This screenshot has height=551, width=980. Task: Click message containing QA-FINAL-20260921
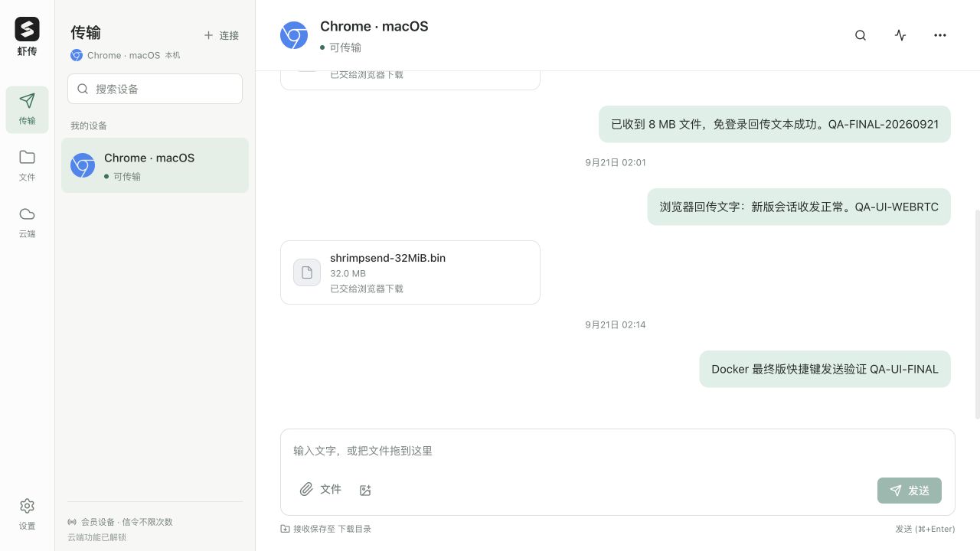tap(774, 124)
